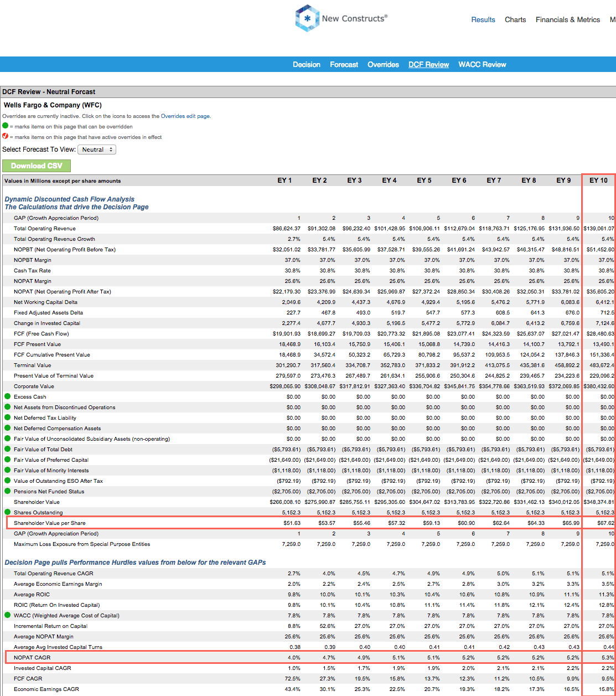This screenshot has height=696, width=616.
Task: Click the red legend icon for active overrides
Action: pos(6,137)
